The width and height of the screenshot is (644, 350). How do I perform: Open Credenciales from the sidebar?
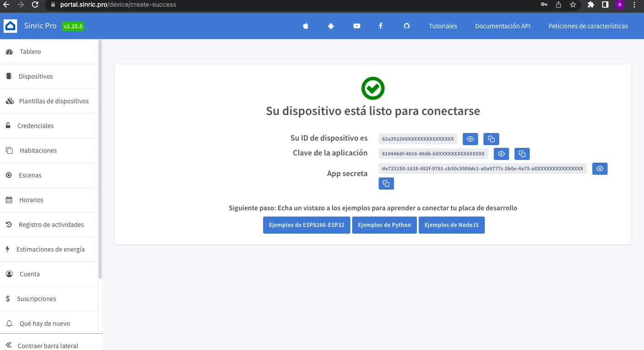[x=35, y=126]
